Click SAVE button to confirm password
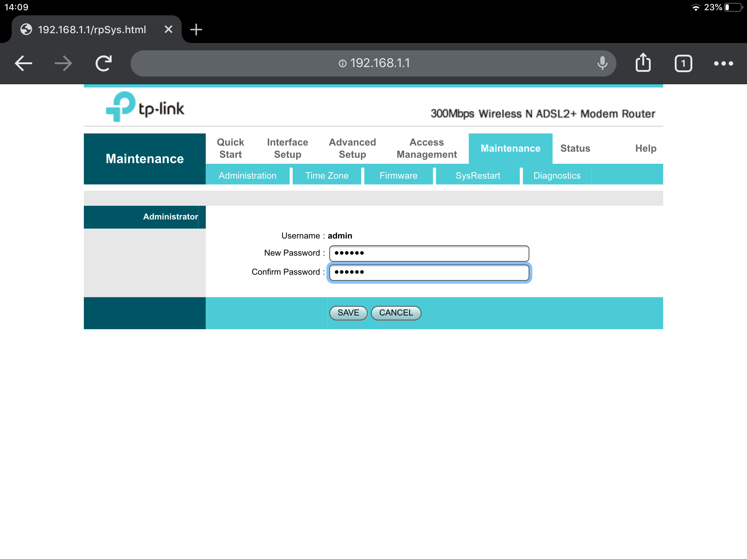747x560 pixels. (348, 312)
